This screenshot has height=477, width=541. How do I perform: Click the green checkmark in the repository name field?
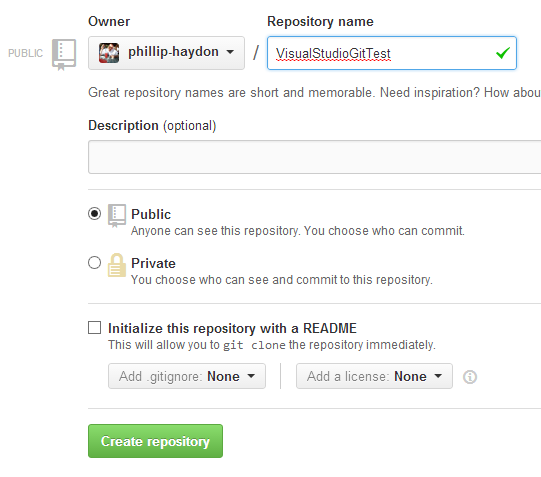click(x=503, y=53)
